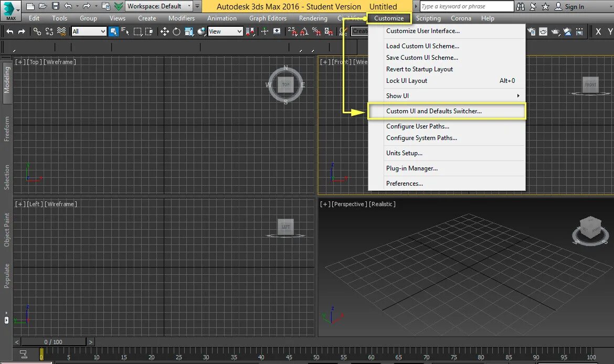Open Render Setup teapot icon
This screenshot has width=614, height=364.
tap(532, 31)
